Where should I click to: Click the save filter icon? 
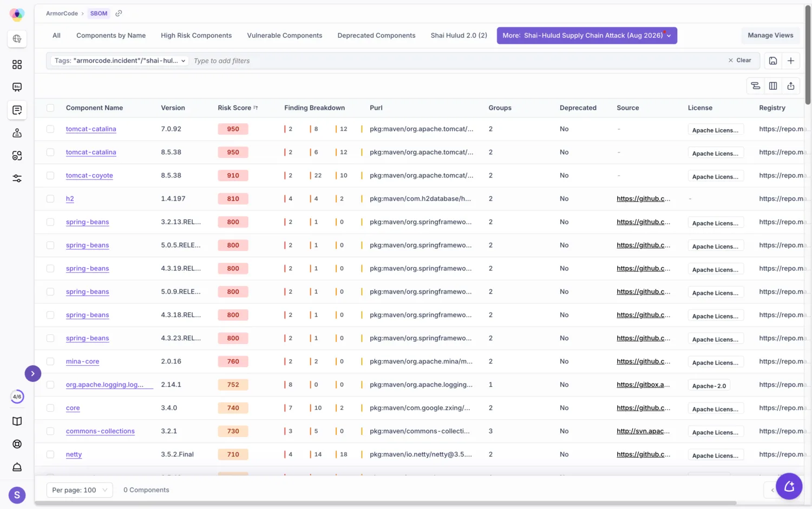click(773, 61)
